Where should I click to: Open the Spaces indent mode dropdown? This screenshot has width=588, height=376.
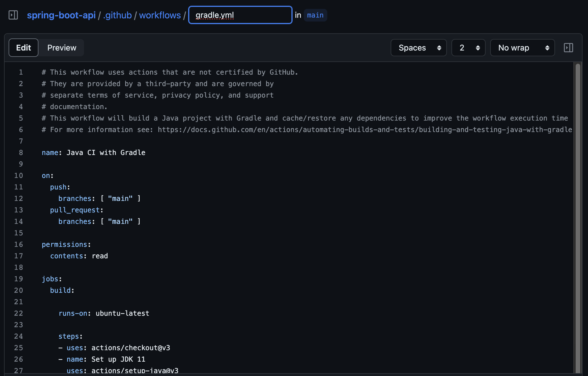point(418,48)
